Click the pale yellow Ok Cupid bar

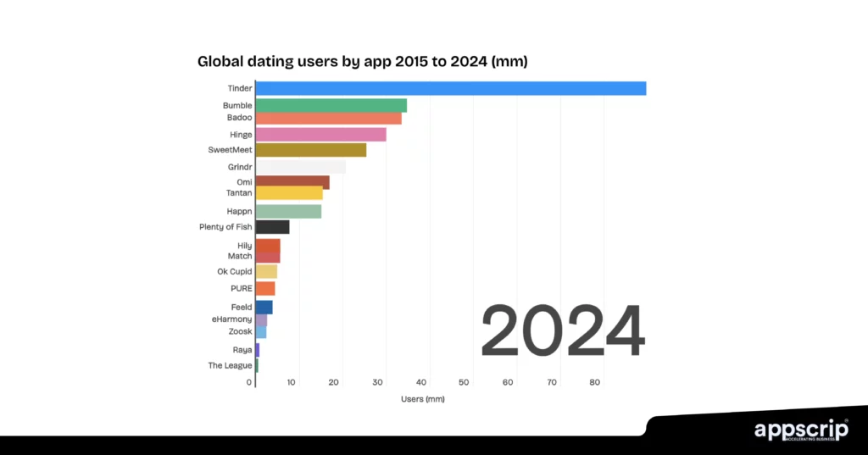click(x=266, y=272)
